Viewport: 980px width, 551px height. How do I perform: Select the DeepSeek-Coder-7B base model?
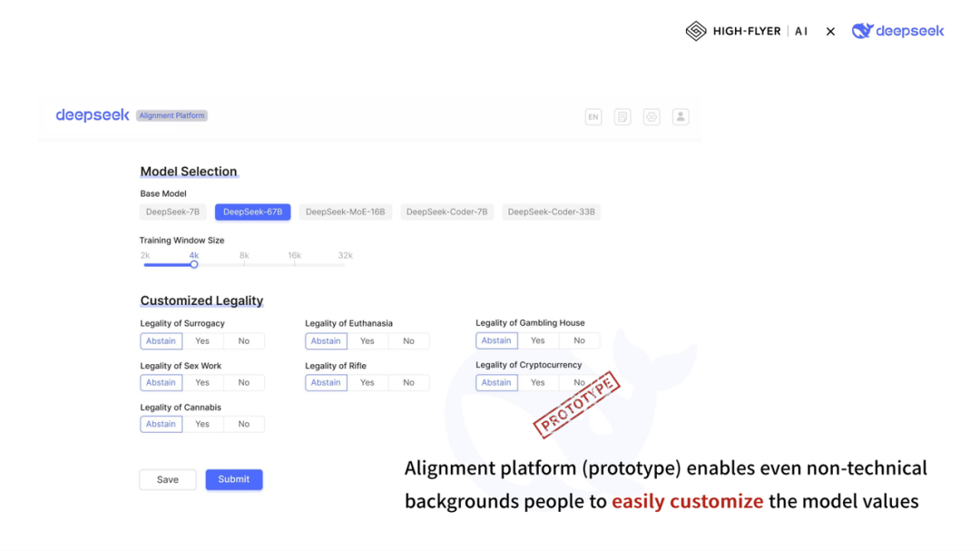(446, 212)
